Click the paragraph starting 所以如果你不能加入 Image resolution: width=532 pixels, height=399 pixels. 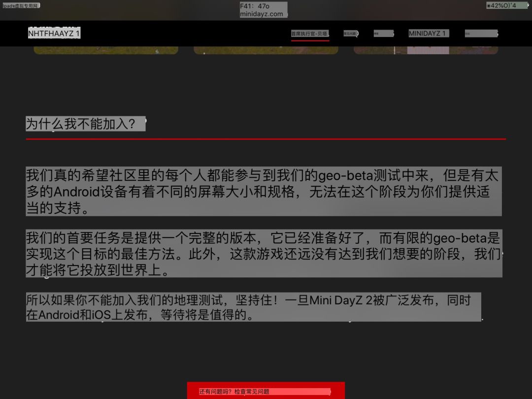[254, 307]
